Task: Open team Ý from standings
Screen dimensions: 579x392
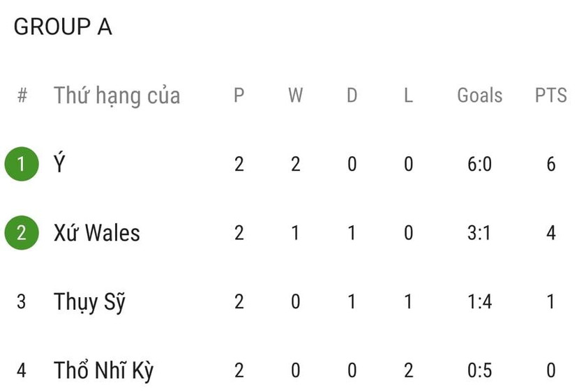Action: pyautogui.click(x=60, y=165)
